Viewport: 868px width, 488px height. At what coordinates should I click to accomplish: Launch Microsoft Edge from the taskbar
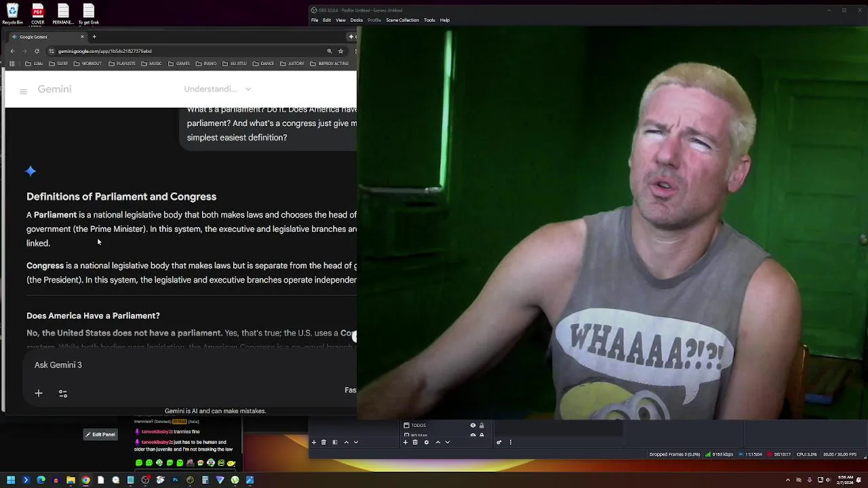click(x=41, y=480)
